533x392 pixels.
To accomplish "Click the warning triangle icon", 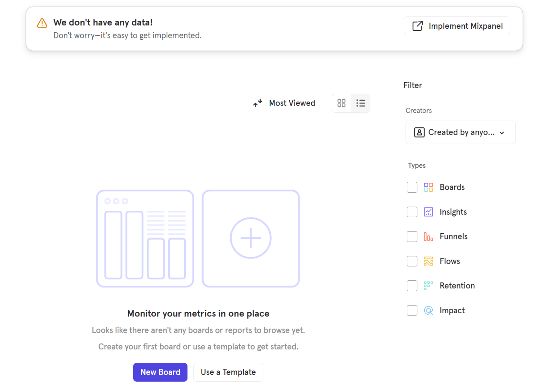I will [x=42, y=23].
